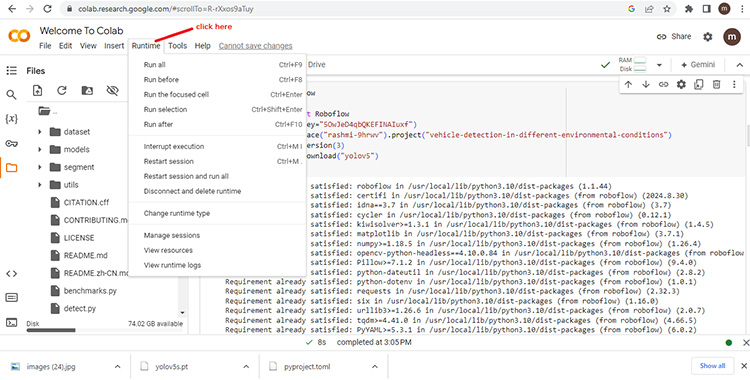Click Show all downloads button
Screen dimensions: 750x380
tap(712, 366)
